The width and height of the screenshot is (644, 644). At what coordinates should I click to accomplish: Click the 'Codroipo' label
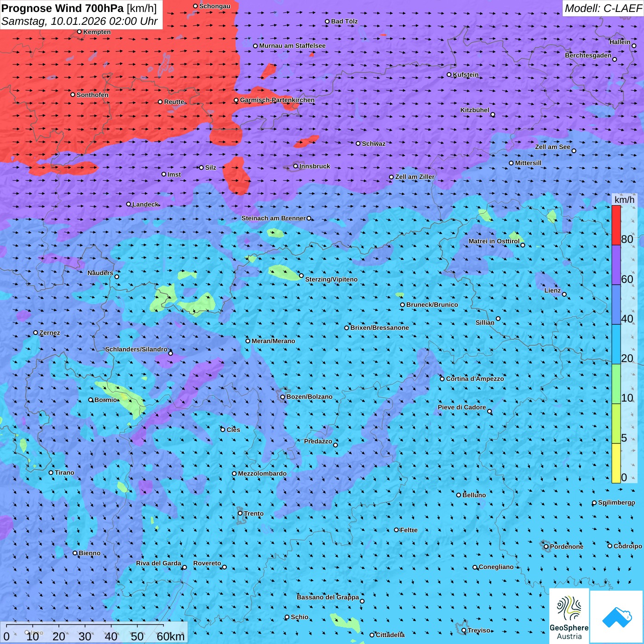(x=628, y=546)
